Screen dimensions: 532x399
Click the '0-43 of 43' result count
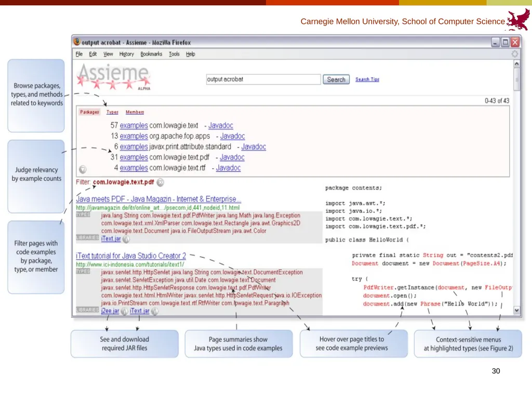point(497,101)
